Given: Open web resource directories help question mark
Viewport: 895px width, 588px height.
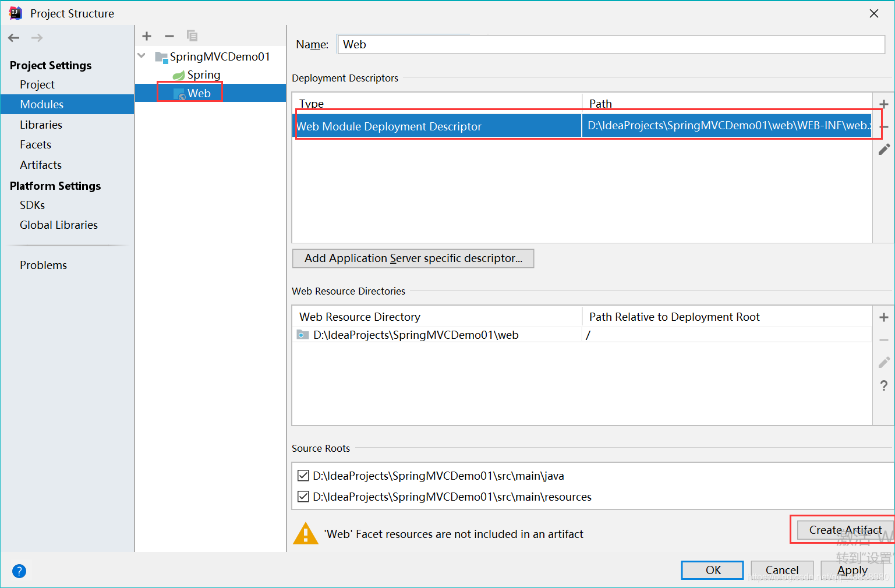Looking at the screenshot, I should pos(883,385).
